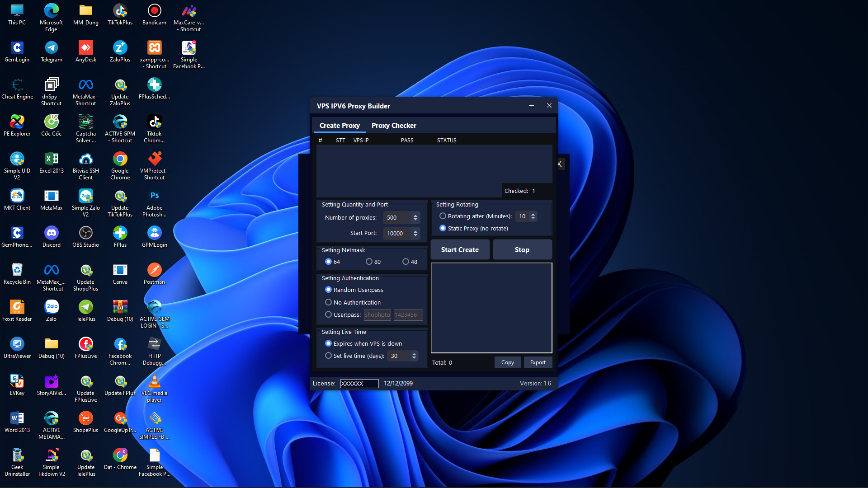The image size is (868, 488).
Task: Copy the generated proxy list
Action: coord(508,362)
